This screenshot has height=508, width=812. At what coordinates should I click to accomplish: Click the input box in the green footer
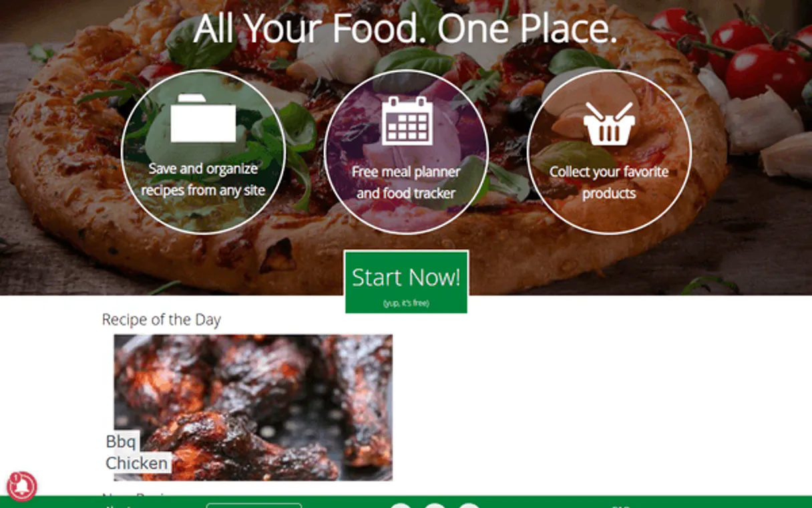click(254, 505)
